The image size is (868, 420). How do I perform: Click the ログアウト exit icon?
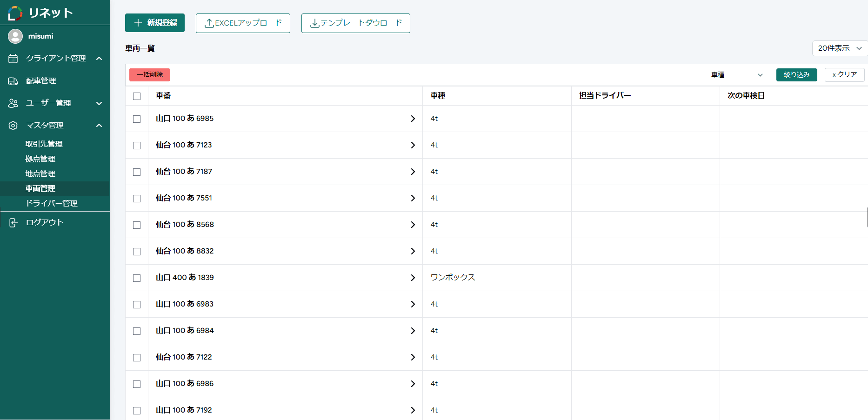[13, 223]
